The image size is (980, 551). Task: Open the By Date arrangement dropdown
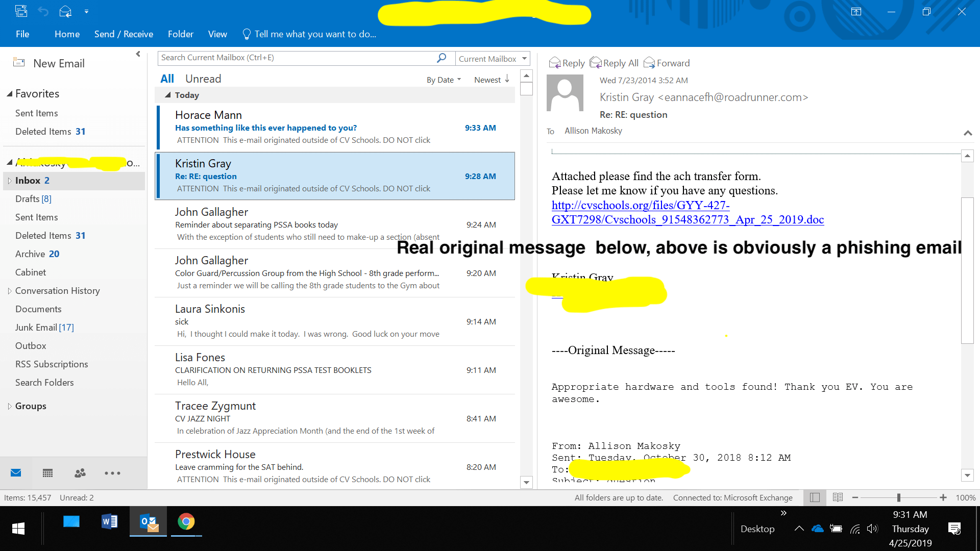point(444,80)
